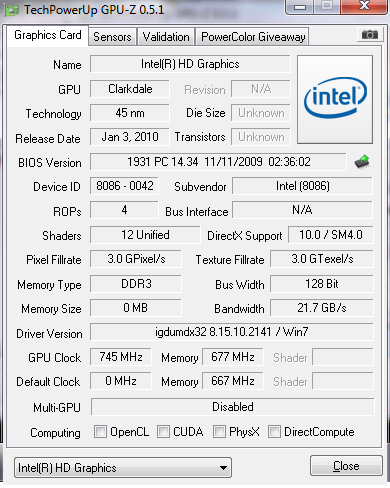Click the Driver Version label
Screen dimensions: 390x488
tap(49, 334)
